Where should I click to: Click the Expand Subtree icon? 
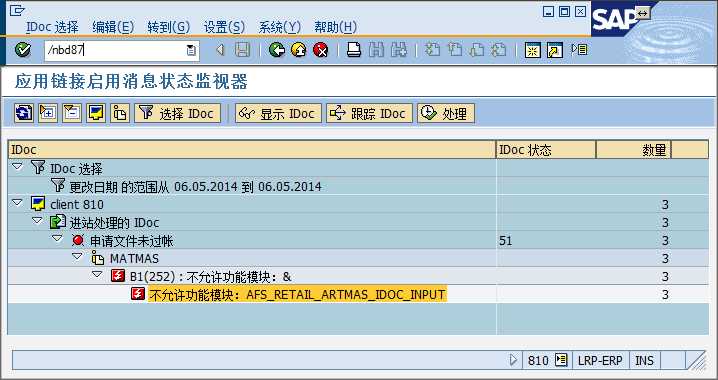[x=48, y=113]
